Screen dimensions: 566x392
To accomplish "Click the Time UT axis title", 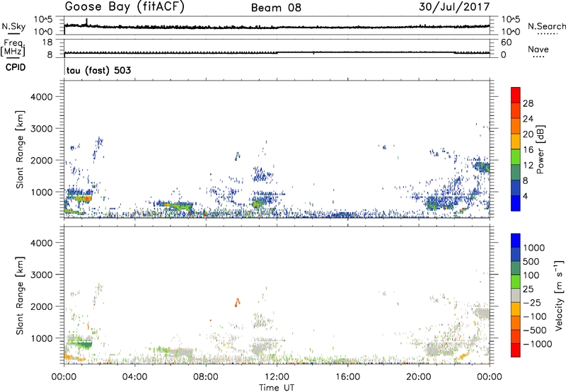I will tap(277, 388).
